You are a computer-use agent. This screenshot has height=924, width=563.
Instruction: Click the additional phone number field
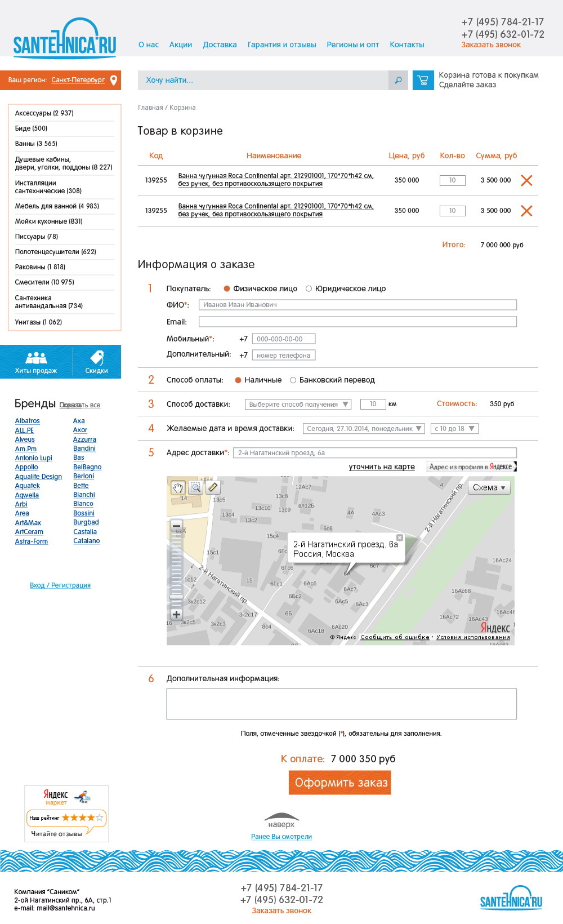(x=284, y=355)
